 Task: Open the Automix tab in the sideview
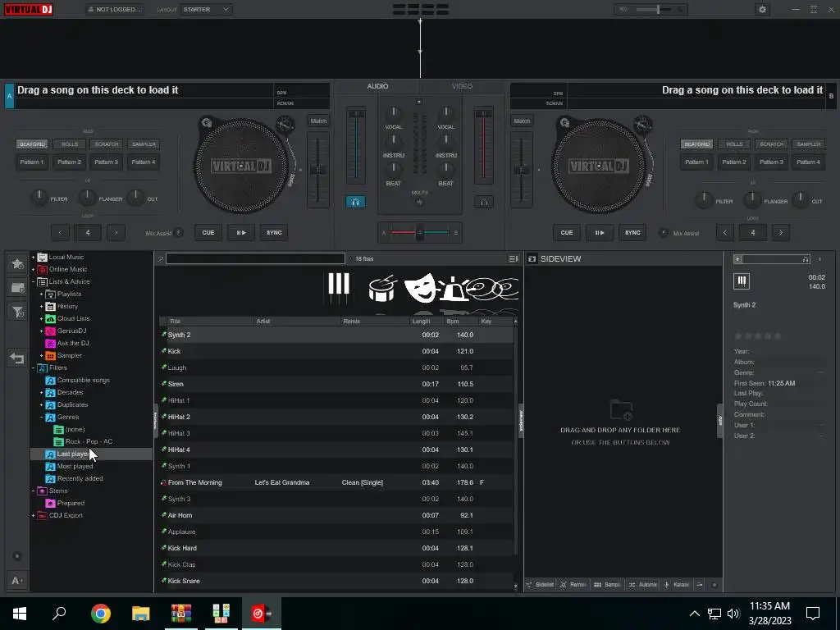point(643,584)
